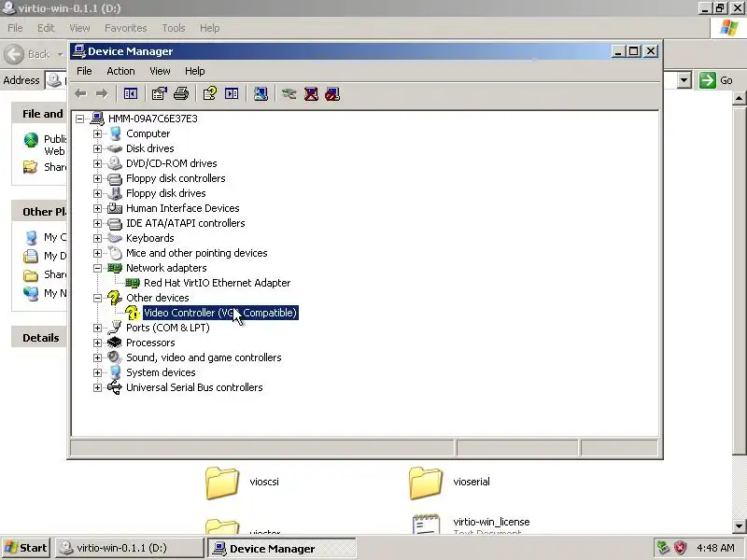Select Red Hat VirtIO Ethernet Adapter label
The image size is (747, 560).
click(218, 283)
